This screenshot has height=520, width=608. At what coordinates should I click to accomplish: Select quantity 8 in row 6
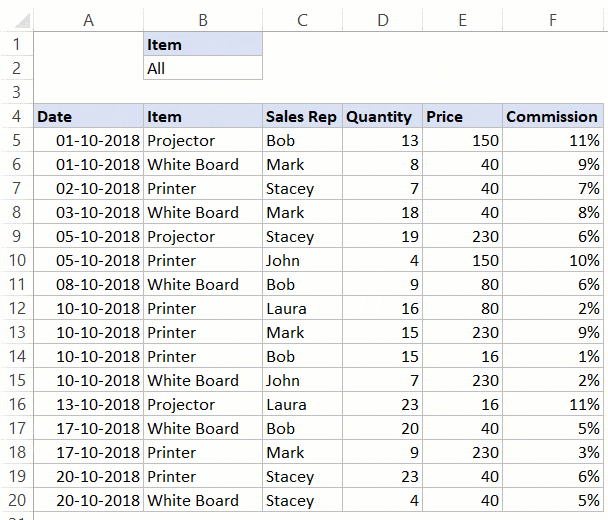[x=383, y=164]
